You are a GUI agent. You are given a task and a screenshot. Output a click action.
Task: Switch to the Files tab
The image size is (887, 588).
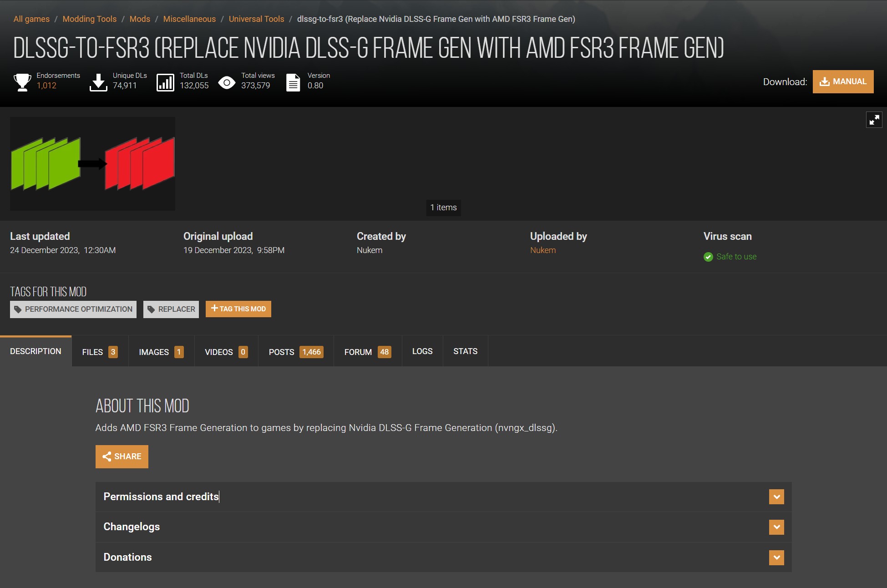100,352
